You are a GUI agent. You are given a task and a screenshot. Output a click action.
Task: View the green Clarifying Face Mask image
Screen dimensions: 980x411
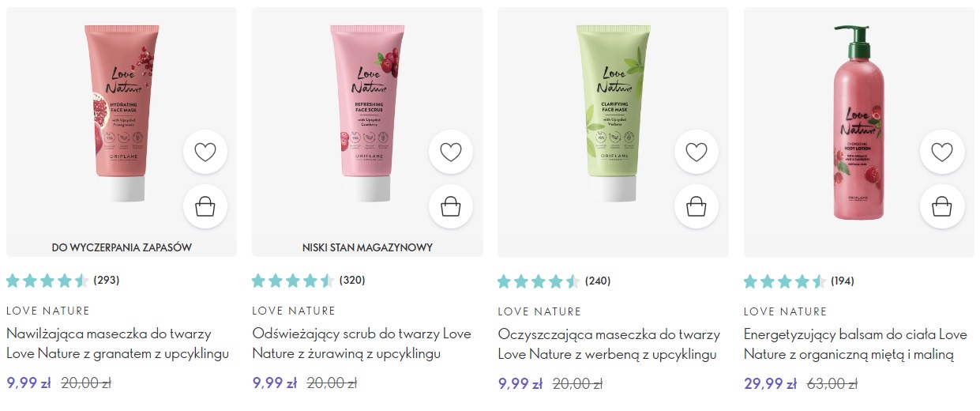[x=612, y=113]
